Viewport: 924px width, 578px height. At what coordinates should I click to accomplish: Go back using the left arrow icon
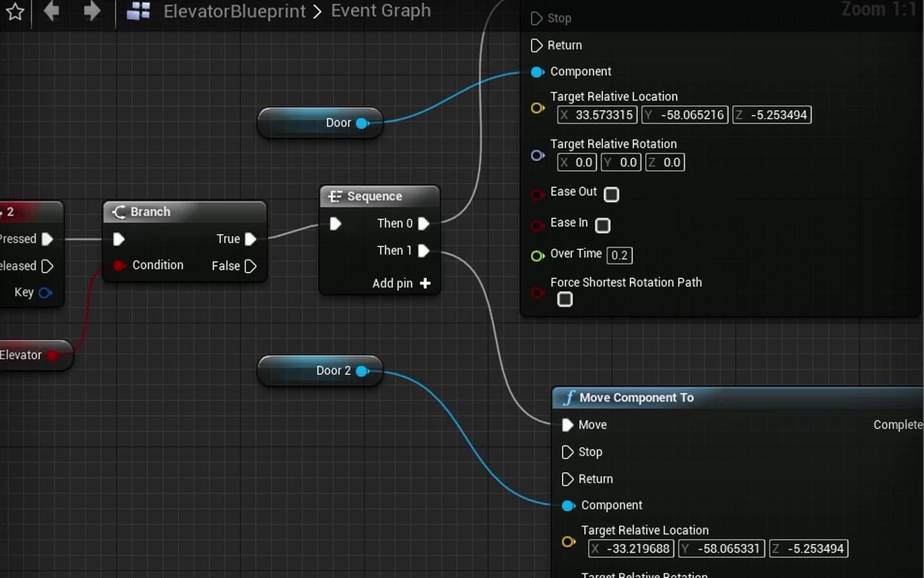(x=52, y=12)
